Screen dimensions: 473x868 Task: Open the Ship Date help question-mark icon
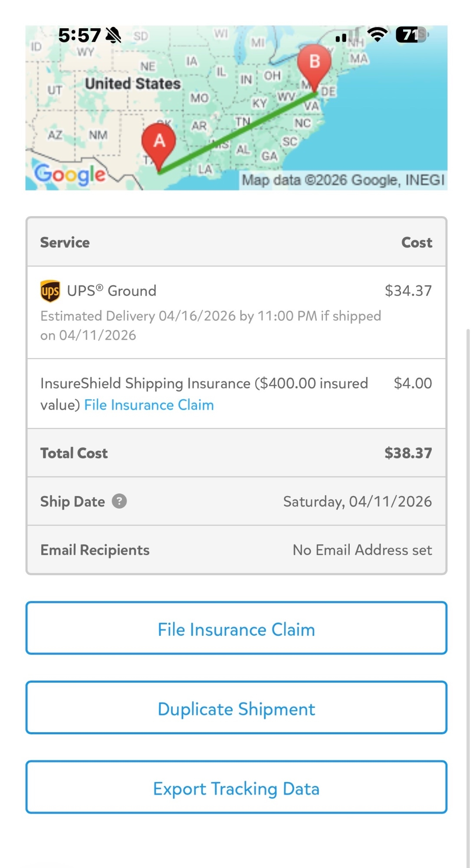[119, 501]
